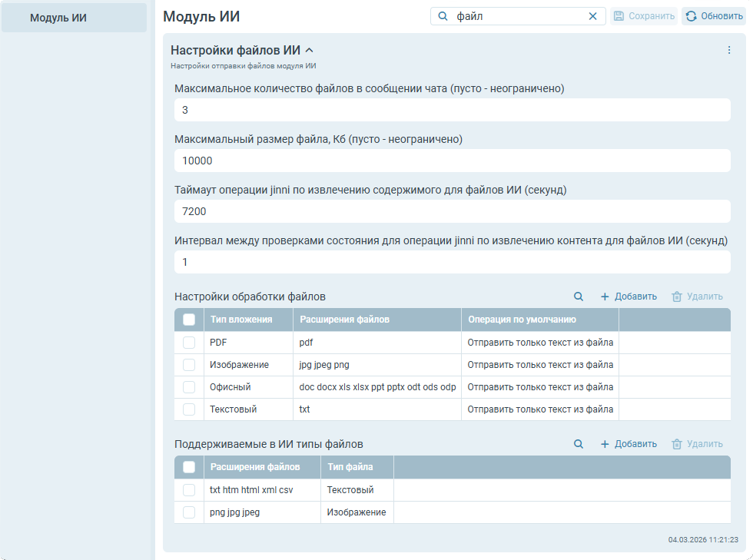Check the Офисный row checkbox

pyautogui.click(x=189, y=387)
